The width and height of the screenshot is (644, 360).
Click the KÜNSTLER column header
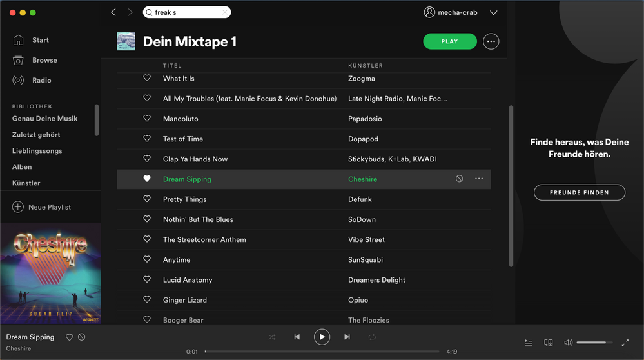click(x=366, y=65)
